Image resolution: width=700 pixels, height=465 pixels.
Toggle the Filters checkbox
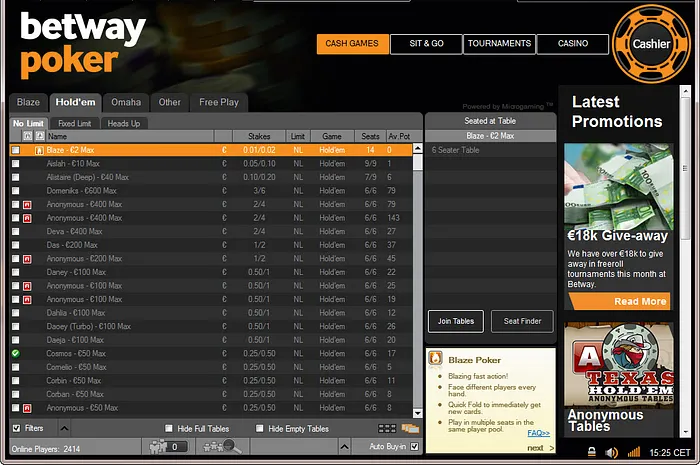tap(17, 428)
